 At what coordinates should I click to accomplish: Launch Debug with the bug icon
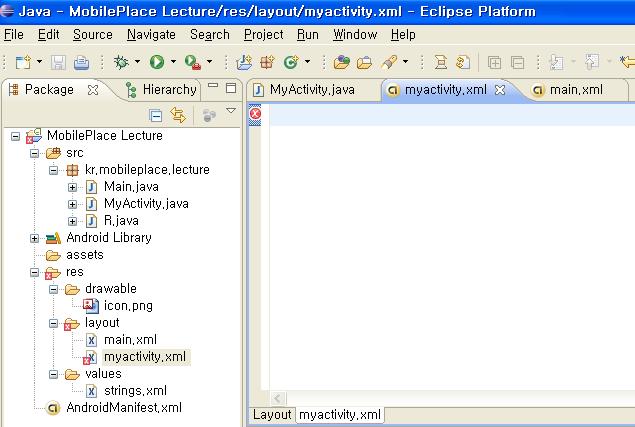[x=121, y=62]
